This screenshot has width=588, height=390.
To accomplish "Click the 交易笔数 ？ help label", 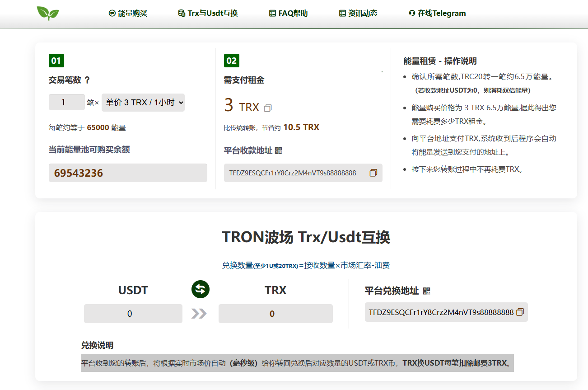I will pyautogui.click(x=70, y=80).
